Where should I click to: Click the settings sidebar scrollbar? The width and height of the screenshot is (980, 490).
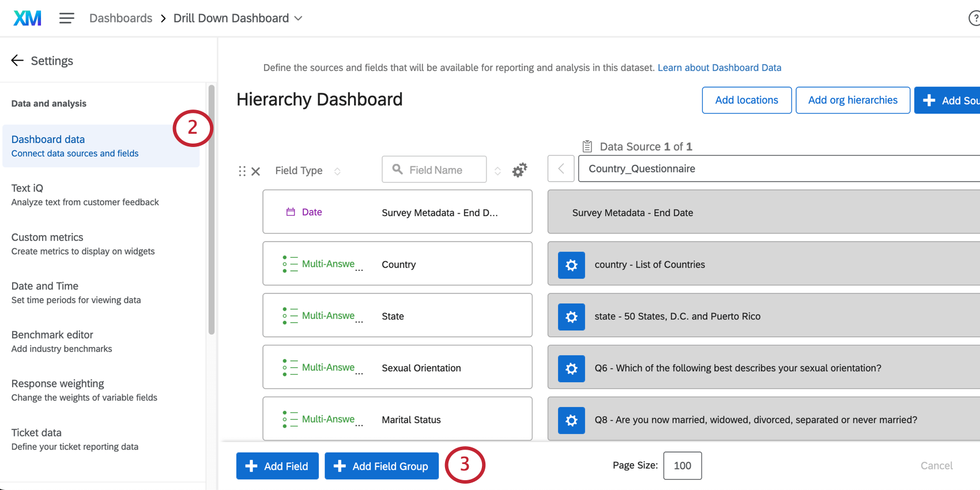pos(212,208)
